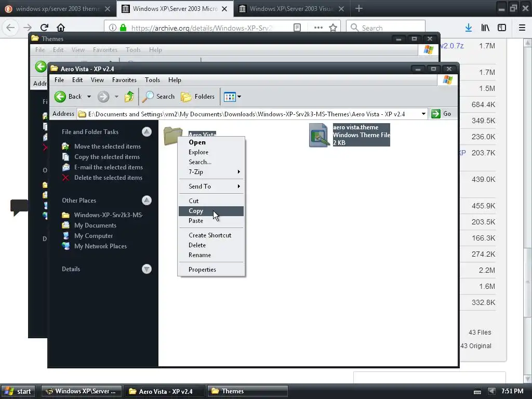Click the Firefox Search box

(386, 28)
